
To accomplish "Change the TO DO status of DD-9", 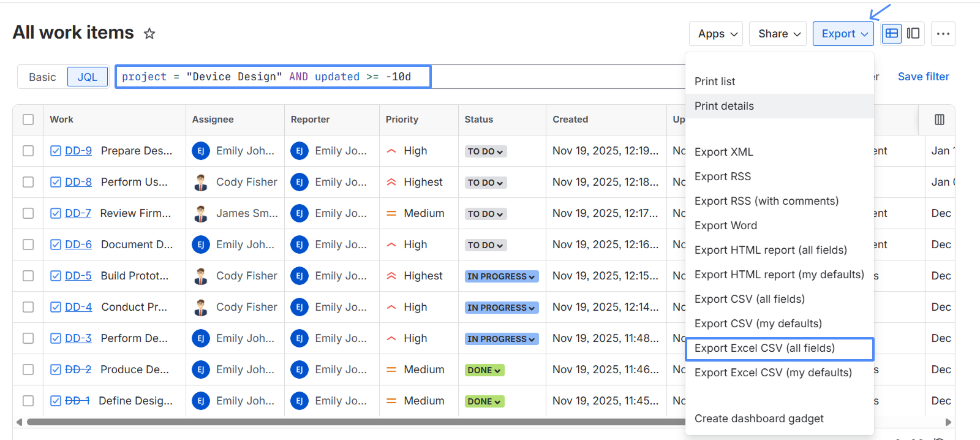I will click(485, 151).
